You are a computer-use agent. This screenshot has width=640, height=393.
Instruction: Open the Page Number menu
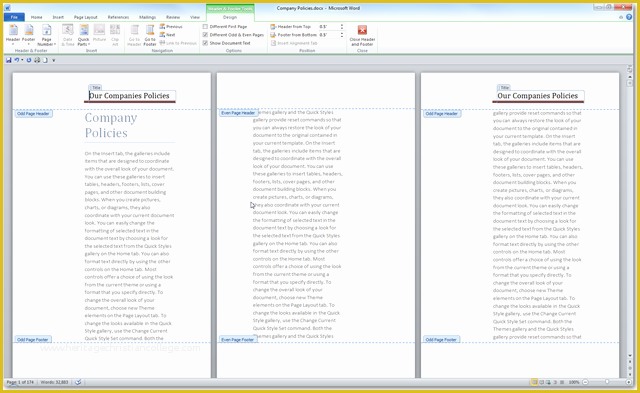tap(47, 35)
